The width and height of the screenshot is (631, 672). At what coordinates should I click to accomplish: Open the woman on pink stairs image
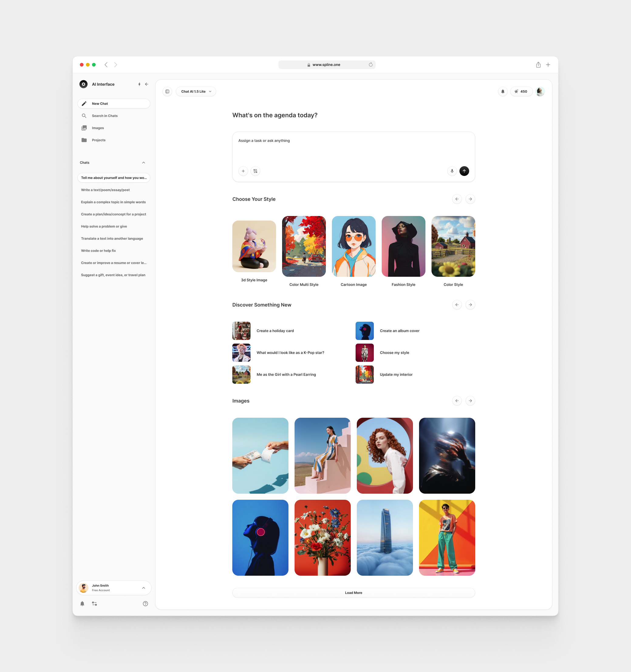click(x=322, y=456)
